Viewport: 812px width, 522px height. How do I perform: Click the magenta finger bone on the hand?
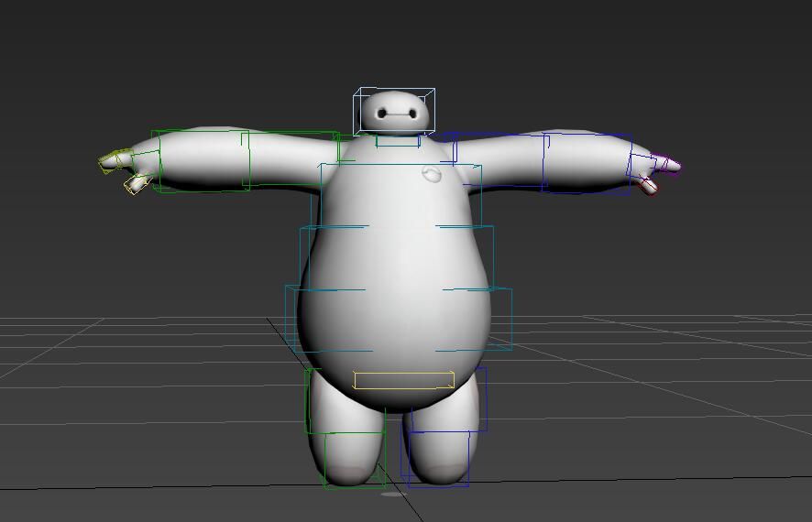669,165
